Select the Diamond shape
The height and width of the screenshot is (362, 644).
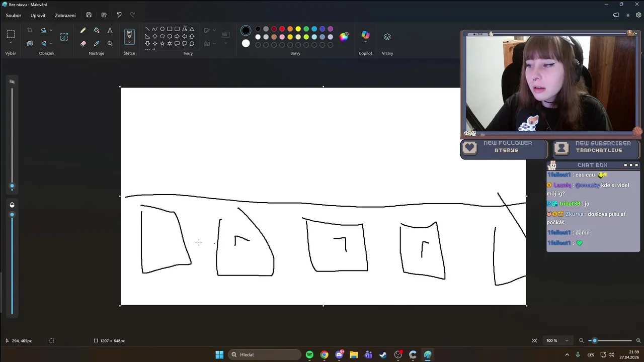(x=154, y=36)
